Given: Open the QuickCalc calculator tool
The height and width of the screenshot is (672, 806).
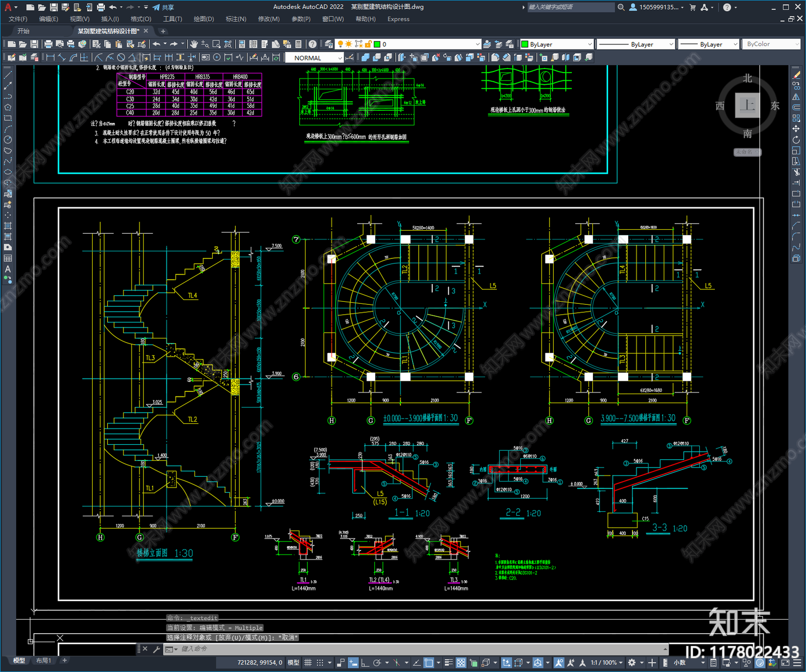Looking at the screenshot, I should pos(298,44).
